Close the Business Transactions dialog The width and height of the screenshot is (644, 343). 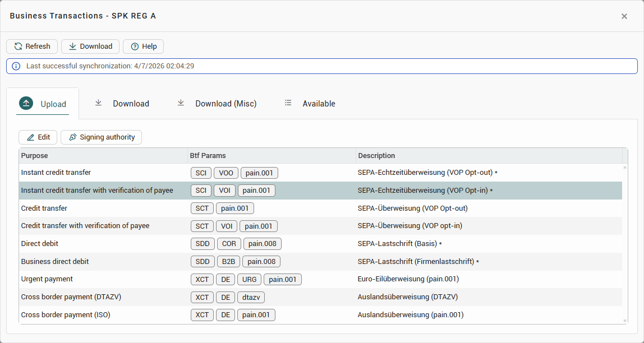pos(624,16)
